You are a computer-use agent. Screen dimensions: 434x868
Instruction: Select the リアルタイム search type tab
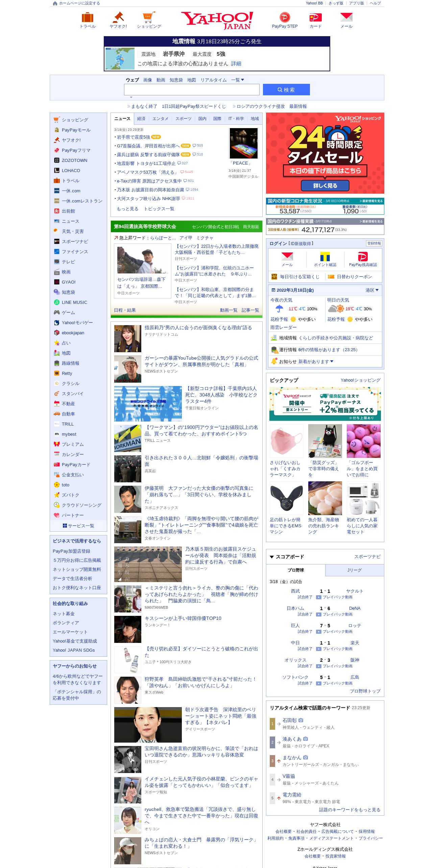[x=214, y=80]
